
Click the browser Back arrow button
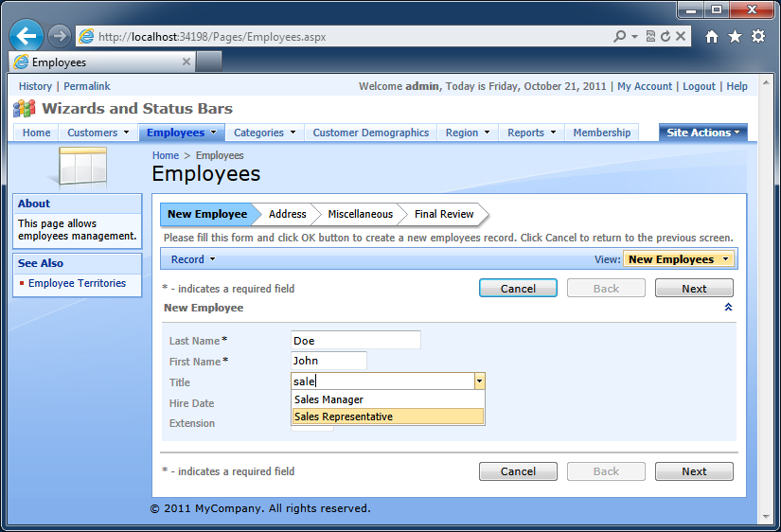point(26,36)
